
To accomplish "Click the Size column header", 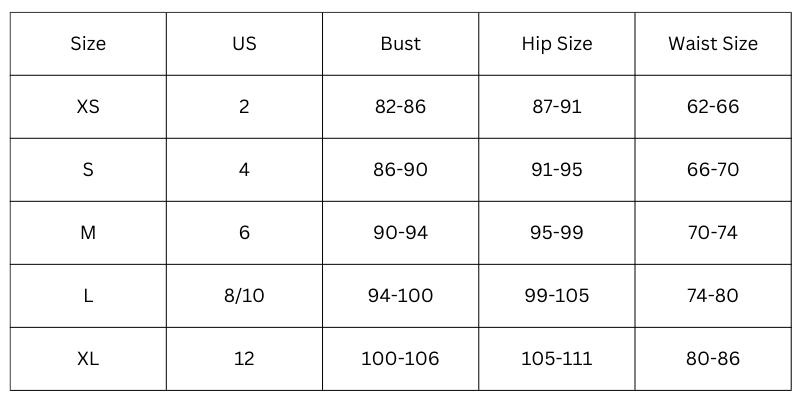I will 88,44.
